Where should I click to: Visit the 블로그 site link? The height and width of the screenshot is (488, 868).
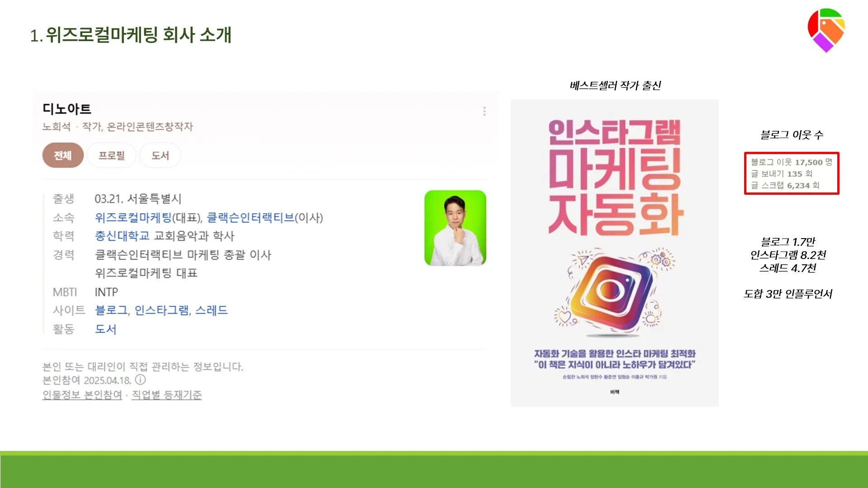pyautogui.click(x=111, y=310)
